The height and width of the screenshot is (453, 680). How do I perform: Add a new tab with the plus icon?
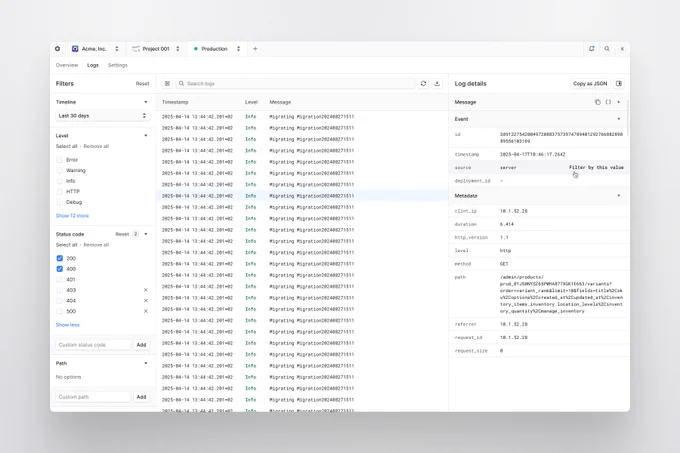(255, 49)
